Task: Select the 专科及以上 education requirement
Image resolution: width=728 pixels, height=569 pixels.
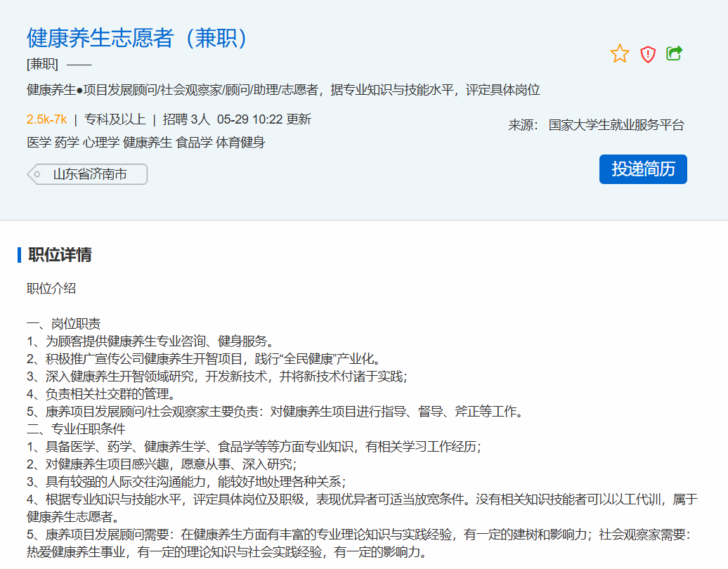Action: pyautogui.click(x=115, y=119)
